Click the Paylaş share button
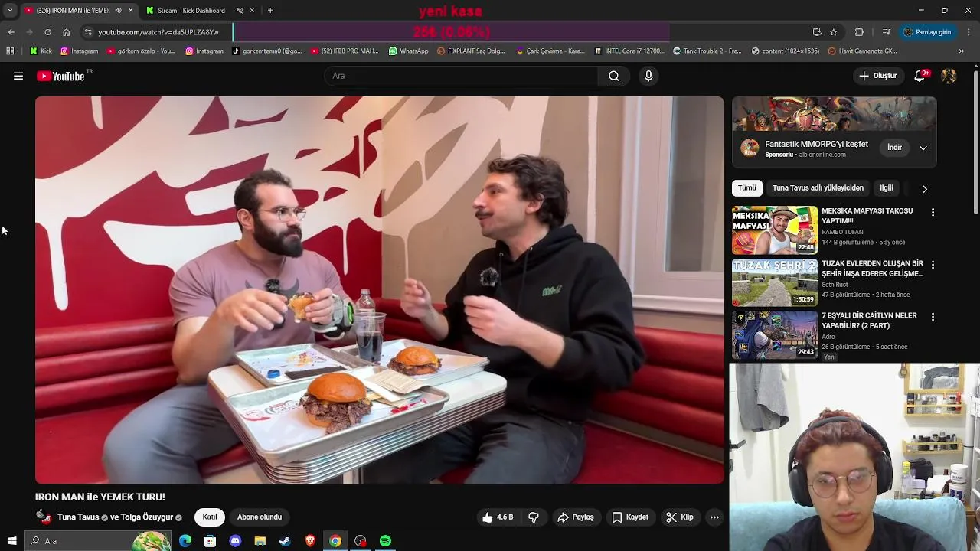The image size is (980, 551). [576, 517]
